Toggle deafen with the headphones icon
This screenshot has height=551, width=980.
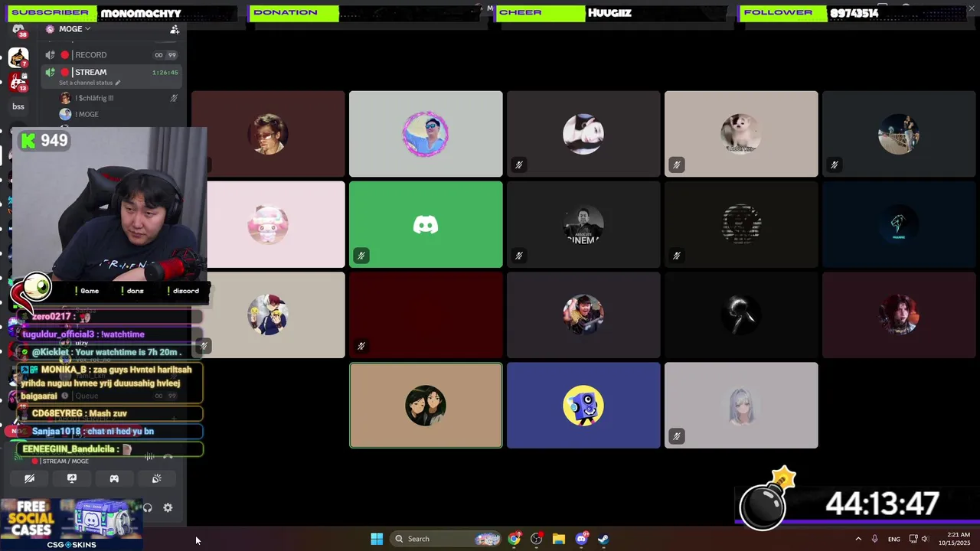pos(148,507)
